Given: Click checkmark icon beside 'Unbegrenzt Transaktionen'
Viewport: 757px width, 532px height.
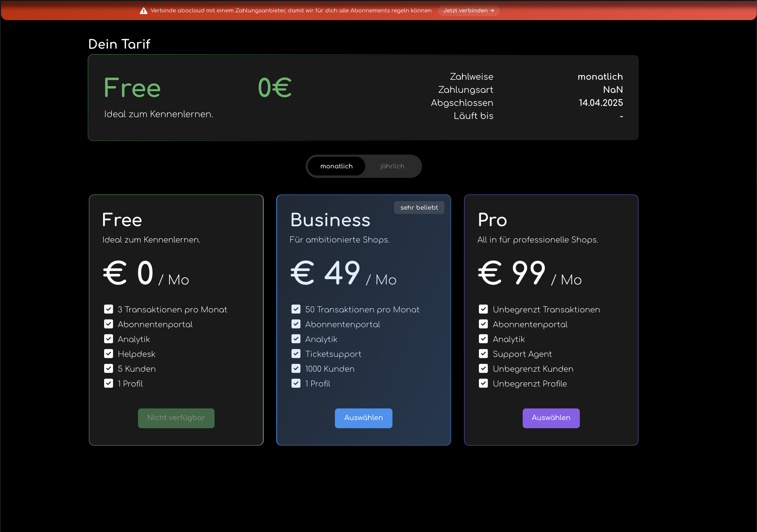Looking at the screenshot, I should pos(483,309).
